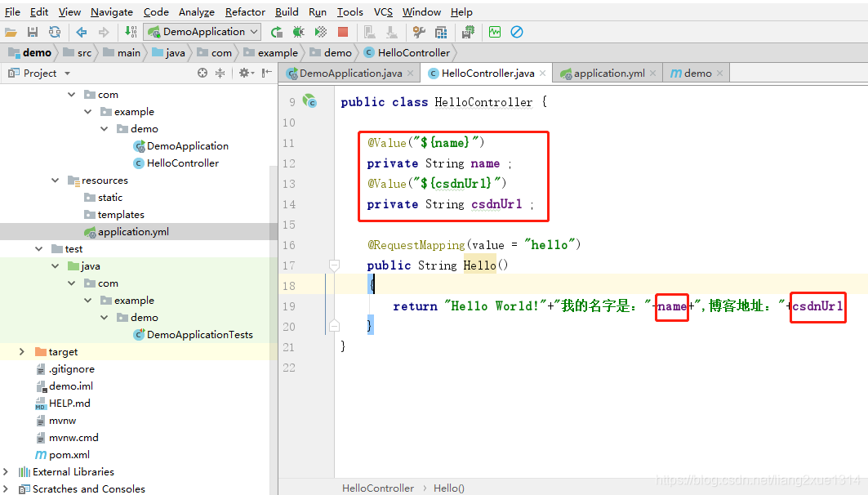
Task: Click the Rerun DemoApplication icon
Action: point(276,32)
